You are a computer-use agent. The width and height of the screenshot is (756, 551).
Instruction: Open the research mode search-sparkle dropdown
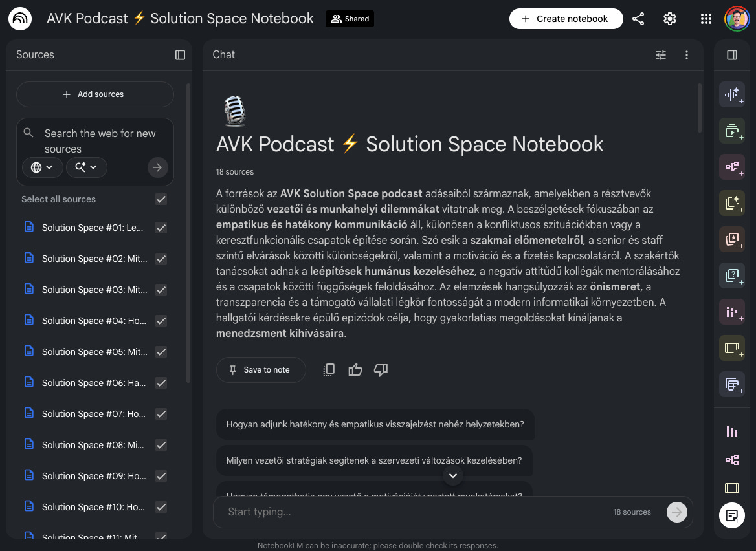click(x=86, y=167)
